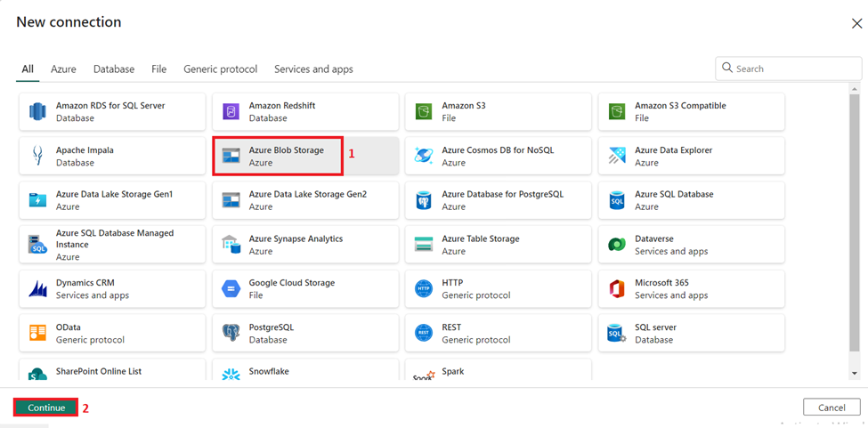The height and width of the screenshot is (428, 868).
Task: Pick the REST connector icon
Action: 424,333
